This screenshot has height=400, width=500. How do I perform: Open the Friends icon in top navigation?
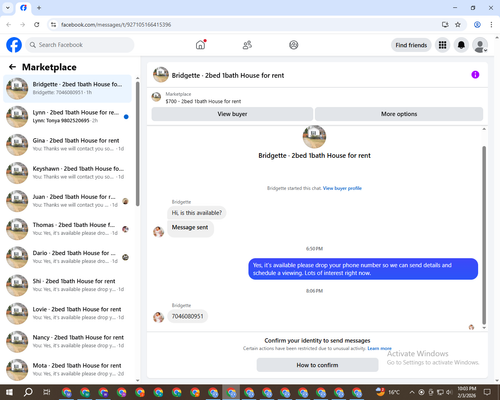[247, 45]
